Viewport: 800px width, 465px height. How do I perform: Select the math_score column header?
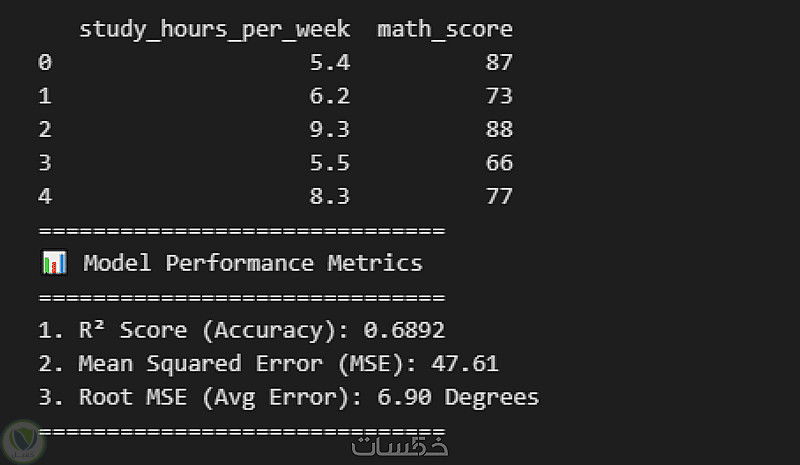coord(444,29)
